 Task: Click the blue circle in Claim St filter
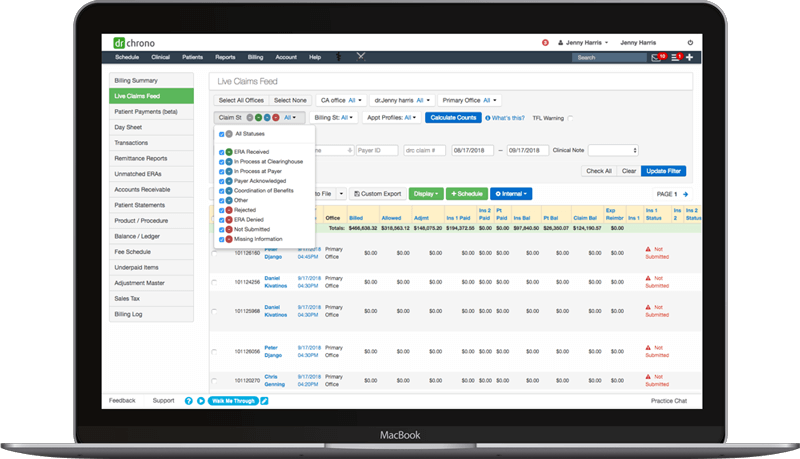point(267,118)
